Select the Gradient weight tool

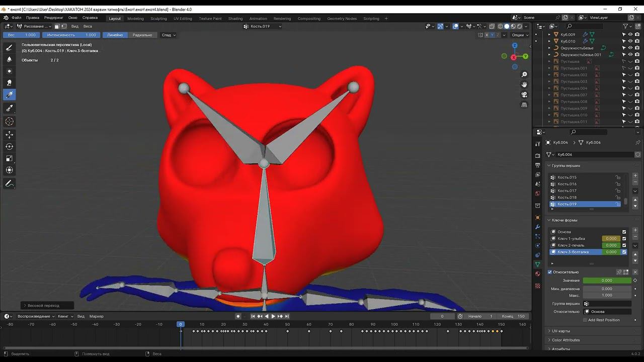tap(9, 95)
